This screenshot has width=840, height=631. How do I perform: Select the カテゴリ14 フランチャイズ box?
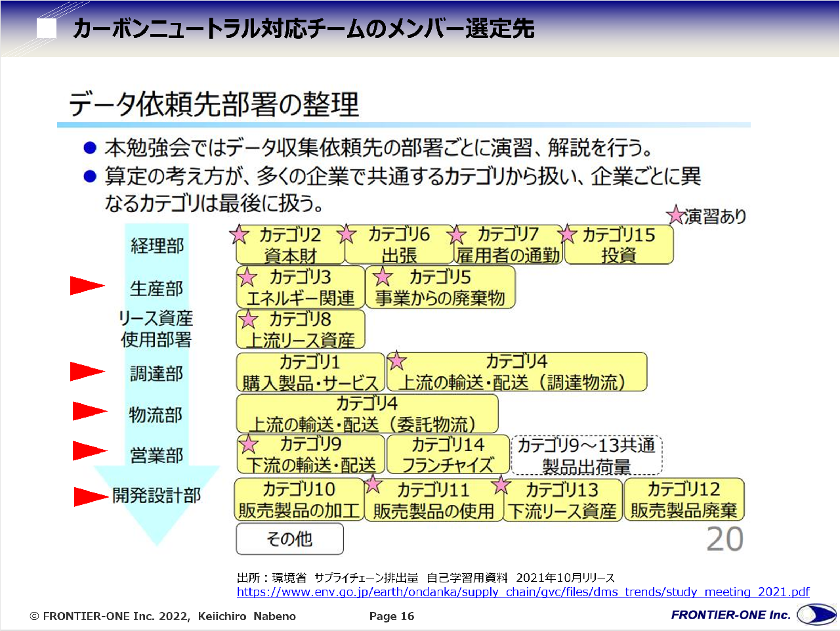pyautogui.click(x=448, y=454)
